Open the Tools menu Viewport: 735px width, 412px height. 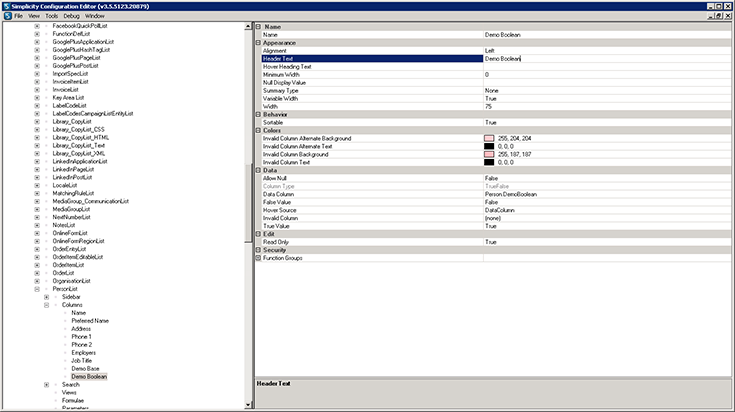[x=52, y=16]
